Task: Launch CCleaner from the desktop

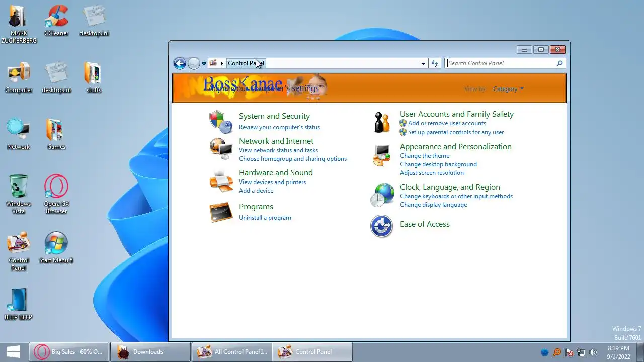Action: point(56,21)
